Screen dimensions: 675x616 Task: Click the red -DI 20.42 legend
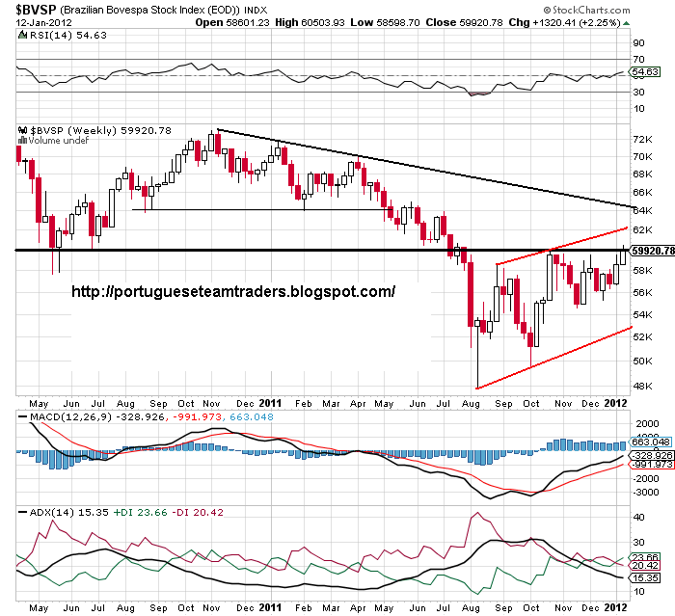[198, 512]
